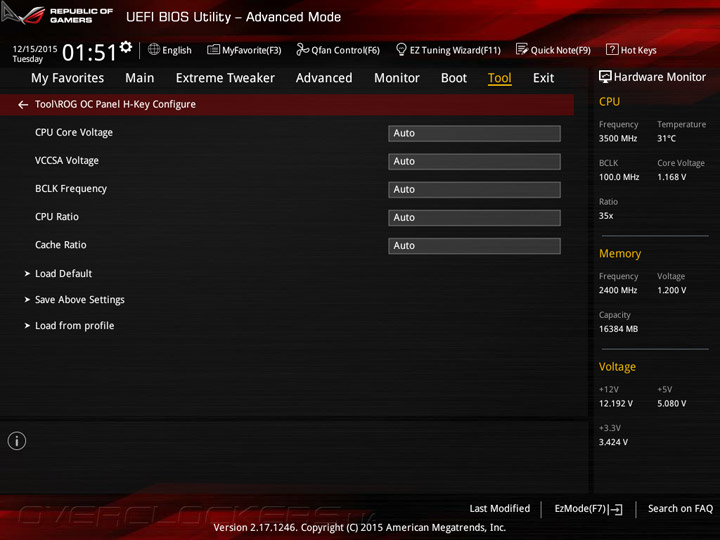Open Hot Keys question mark icon

612,49
